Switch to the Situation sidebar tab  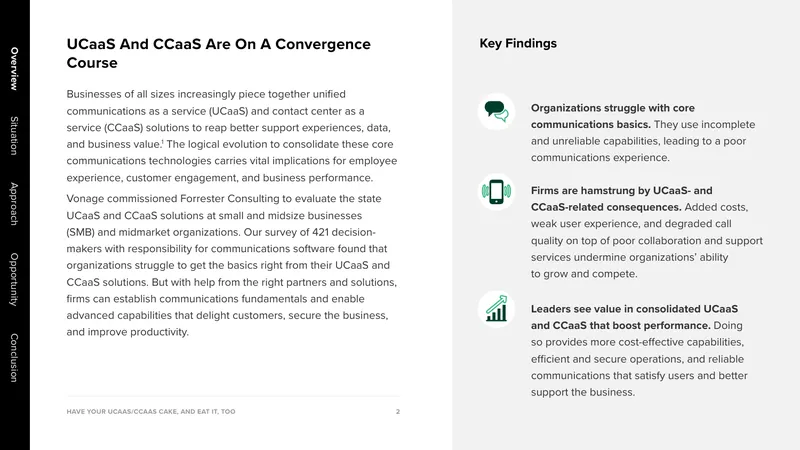[x=14, y=136]
